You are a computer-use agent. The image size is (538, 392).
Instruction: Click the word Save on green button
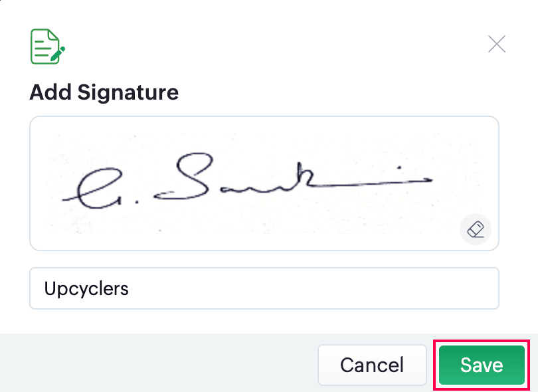coord(482,365)
